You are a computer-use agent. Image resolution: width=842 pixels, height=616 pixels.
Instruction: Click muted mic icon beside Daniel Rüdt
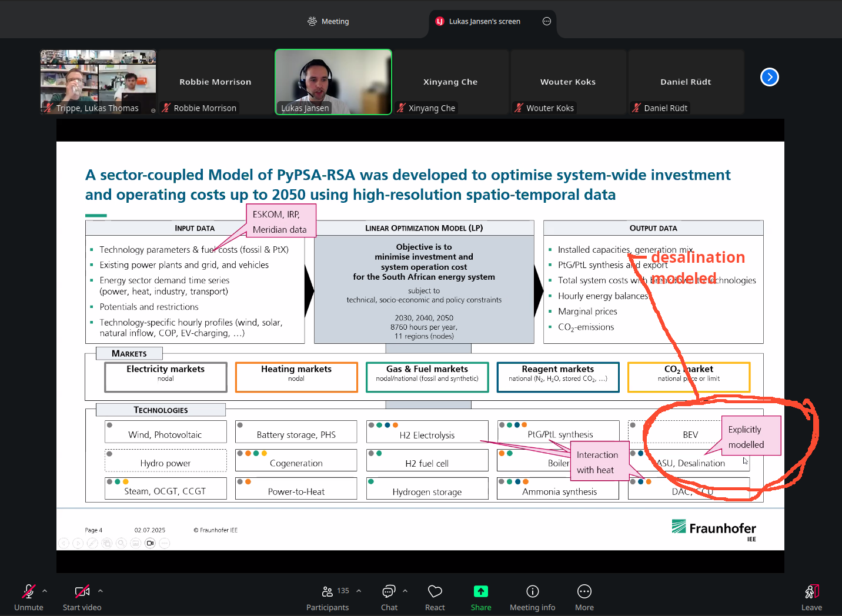pos(636,108)
